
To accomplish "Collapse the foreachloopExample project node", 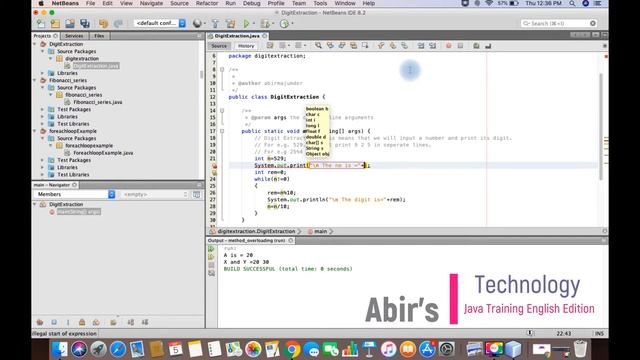I will (x=35, y=131).
